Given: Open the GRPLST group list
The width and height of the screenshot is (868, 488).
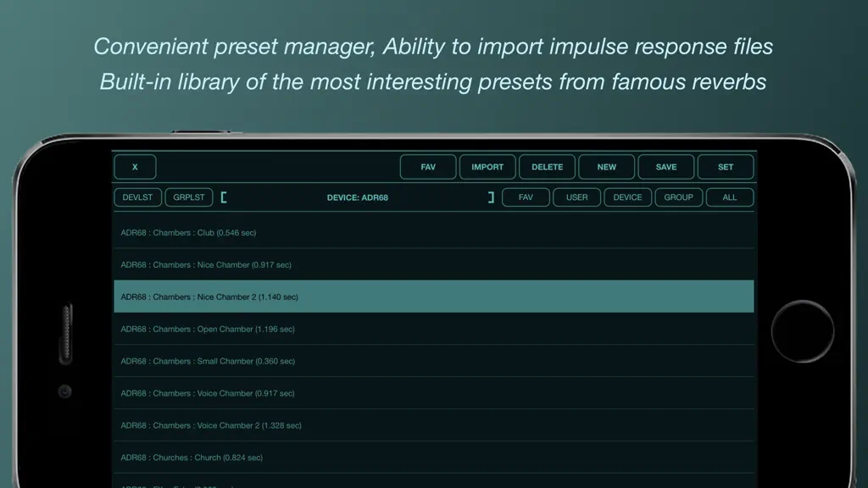Looking at the screenshot, I should (189, 197).
